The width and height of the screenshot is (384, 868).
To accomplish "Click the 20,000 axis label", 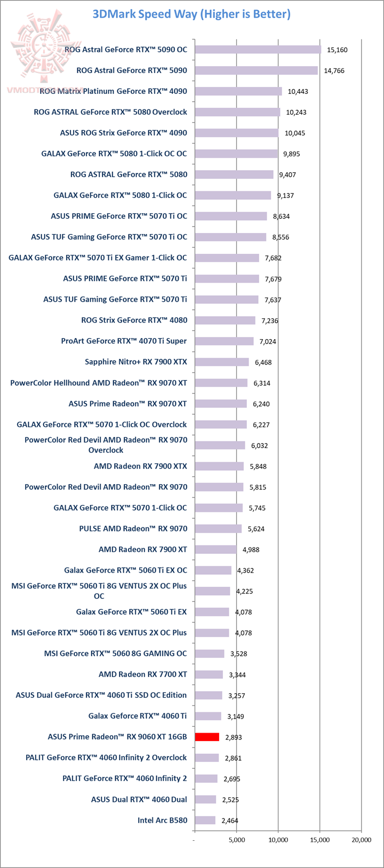I will (361, 840).
